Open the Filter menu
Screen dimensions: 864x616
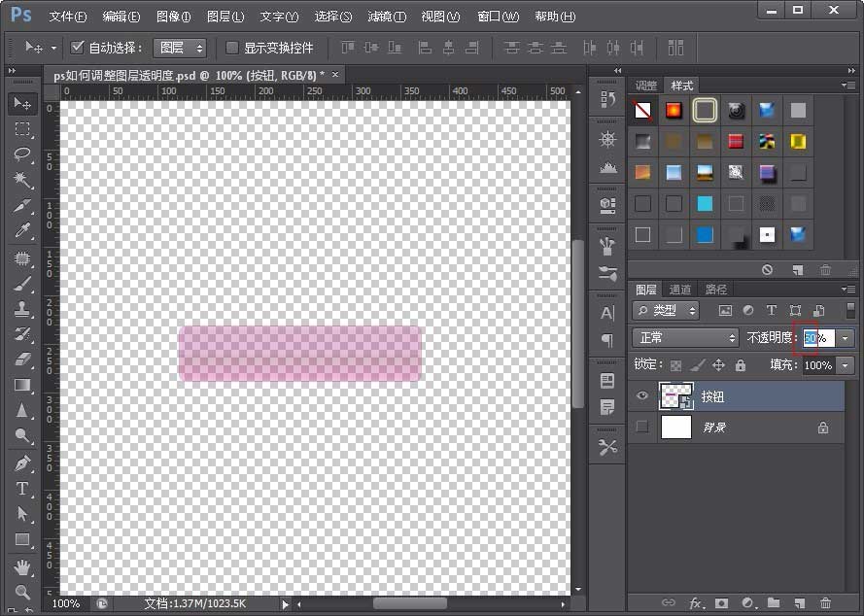386,16
